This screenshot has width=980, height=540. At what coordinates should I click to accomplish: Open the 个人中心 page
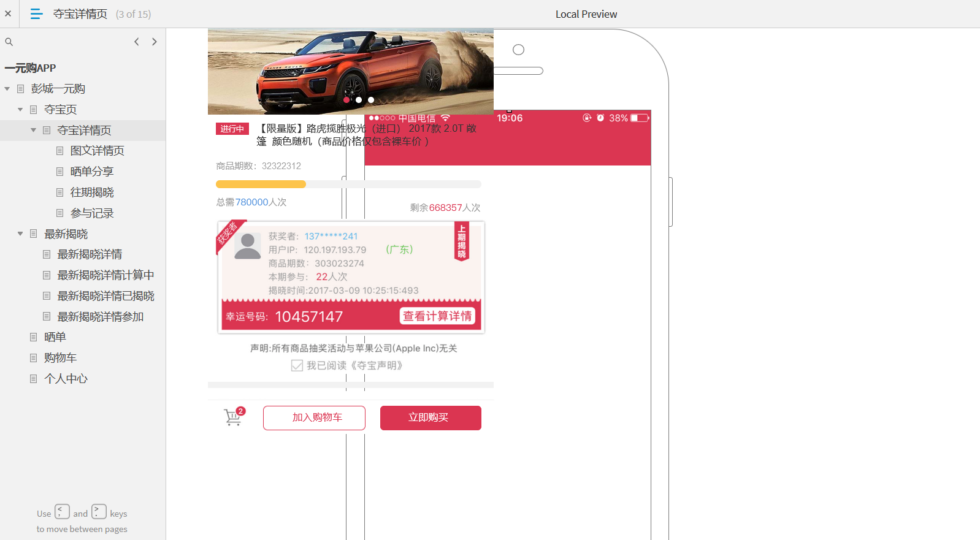pos(66,379)
